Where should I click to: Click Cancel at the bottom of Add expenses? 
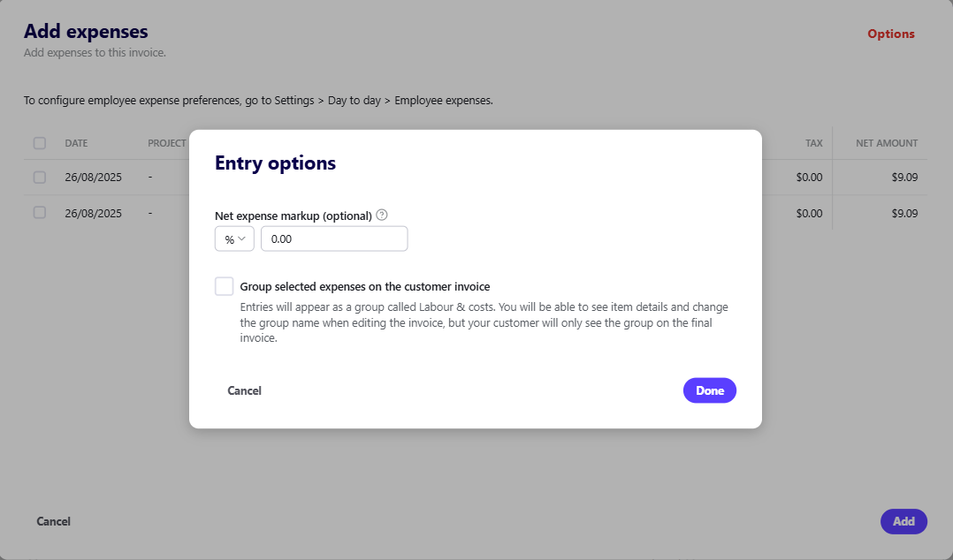[53, 521]
